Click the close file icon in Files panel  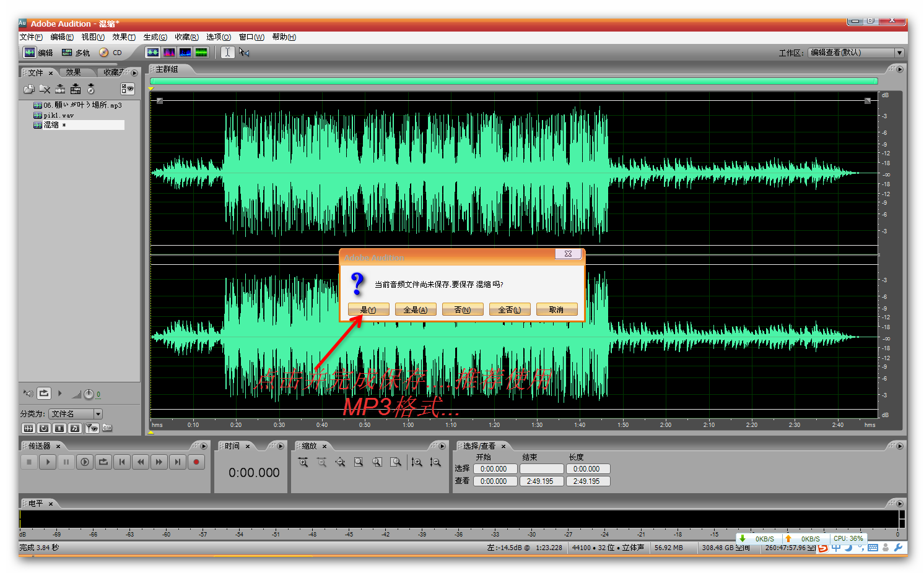tap(45, 89)
